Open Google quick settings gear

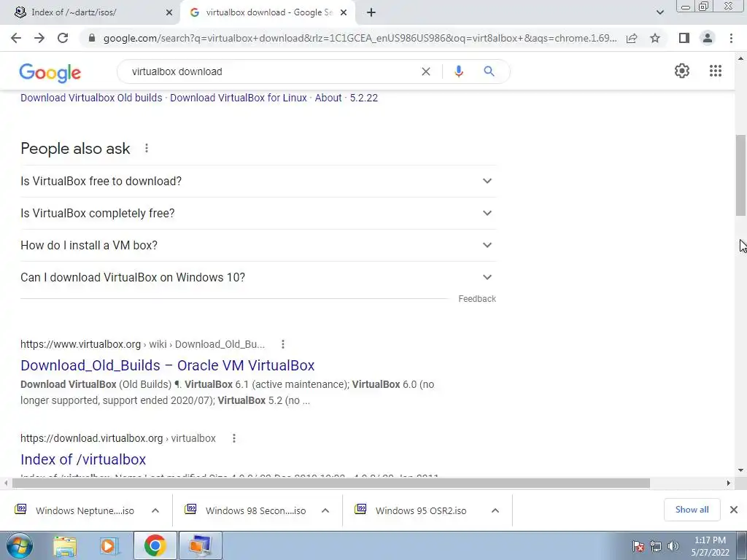[x=682, y=71]
